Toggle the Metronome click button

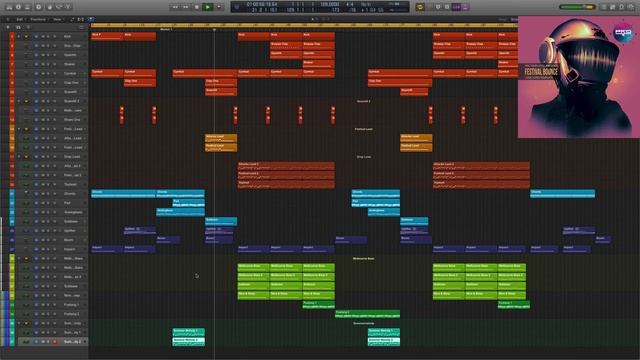[x=465, y=7]
